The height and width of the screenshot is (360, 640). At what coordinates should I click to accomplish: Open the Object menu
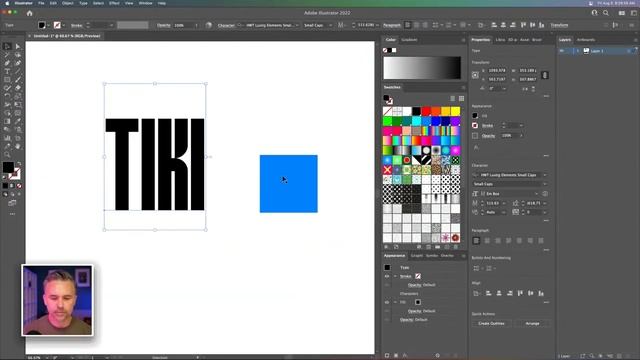click(x=68, y=3)
